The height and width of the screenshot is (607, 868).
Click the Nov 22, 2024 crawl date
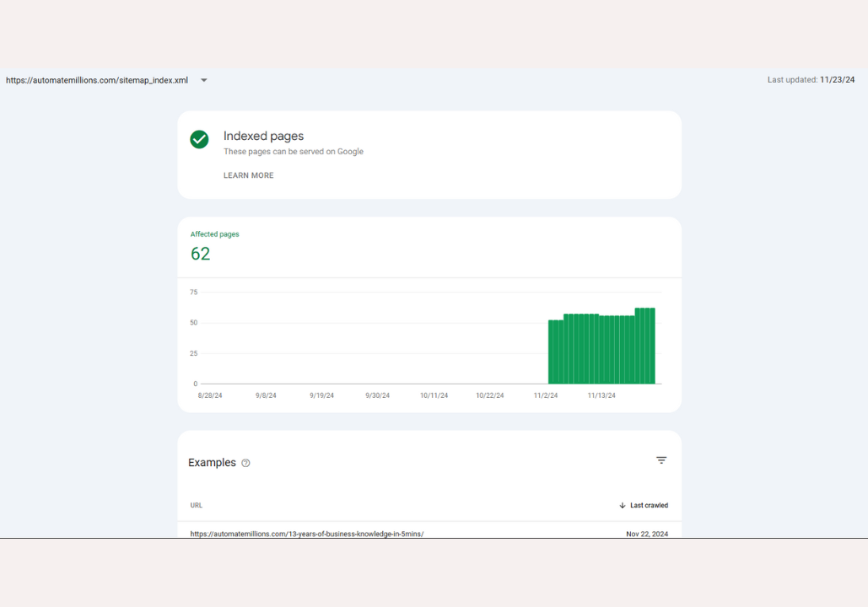tap(646, 534)
